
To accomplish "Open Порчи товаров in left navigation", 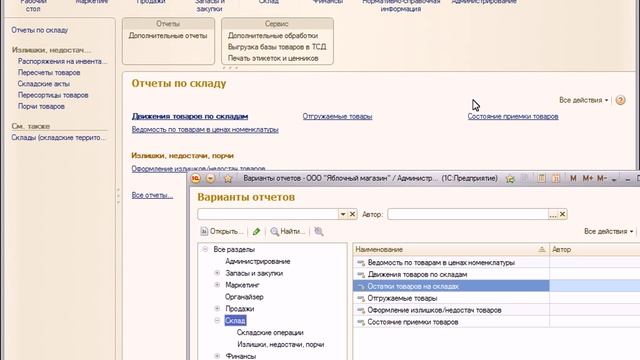I will (x=41, y=107).
